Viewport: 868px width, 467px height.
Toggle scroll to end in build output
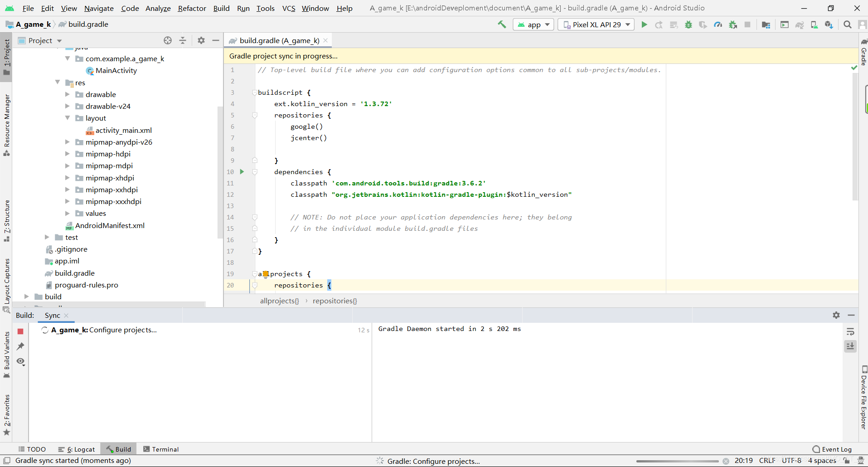click(x=850, y=346)
